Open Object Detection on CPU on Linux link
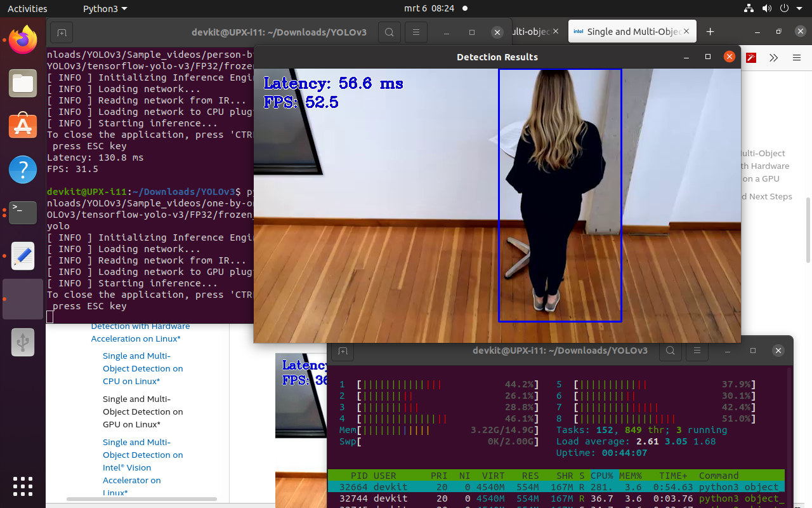The width and height of the screenshot is (812, 508). [x=143, y=368]
